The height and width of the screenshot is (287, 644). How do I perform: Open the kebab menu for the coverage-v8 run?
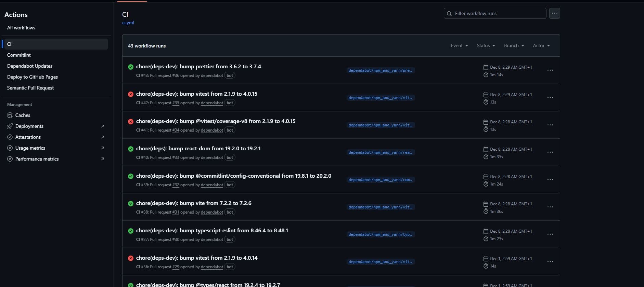(x=550, y=125)
